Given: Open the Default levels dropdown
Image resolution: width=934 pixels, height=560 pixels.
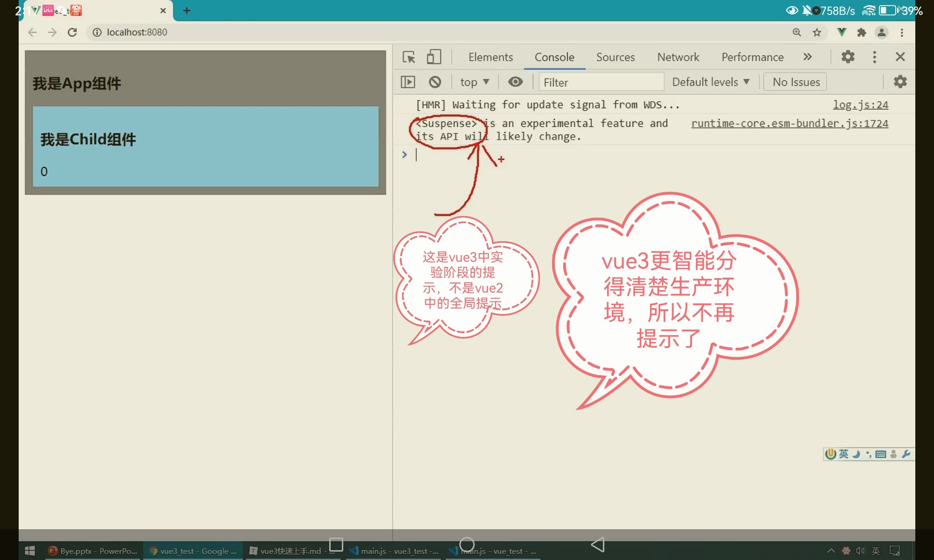Looking at the screenshot, I should (x=710, y=82).
